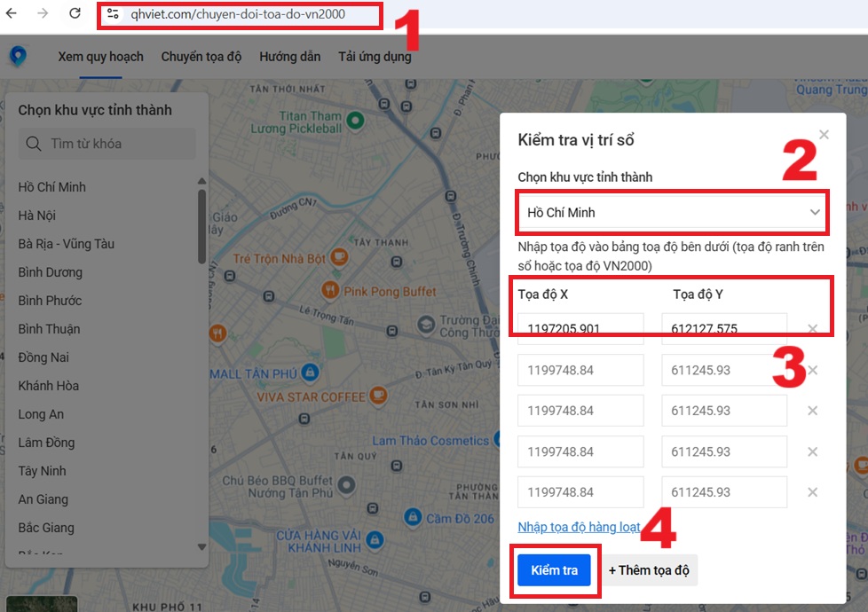This screenshot has width=868, height=612.
Task: Click + Thêm tọa độ button
Action: point(649,570)
